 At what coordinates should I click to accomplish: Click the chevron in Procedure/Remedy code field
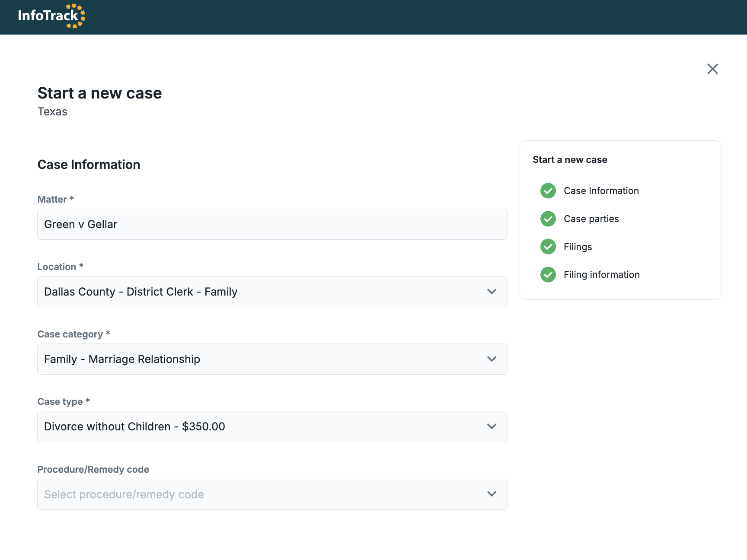492,494
